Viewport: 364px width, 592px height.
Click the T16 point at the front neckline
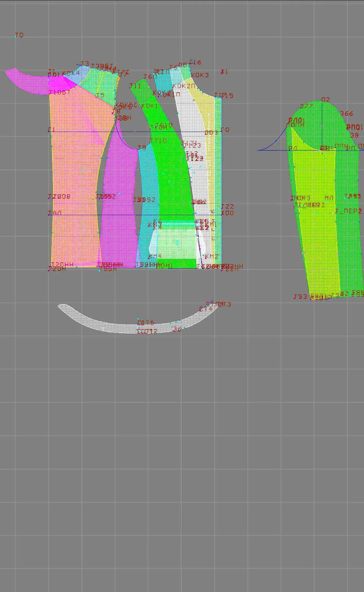195,62
